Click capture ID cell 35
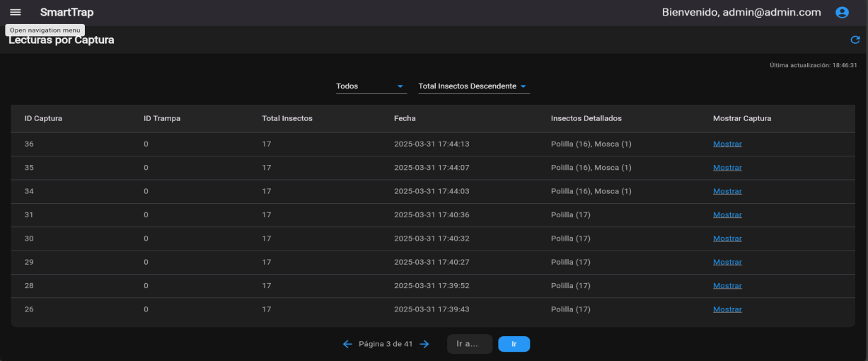 tap(29, 168)
